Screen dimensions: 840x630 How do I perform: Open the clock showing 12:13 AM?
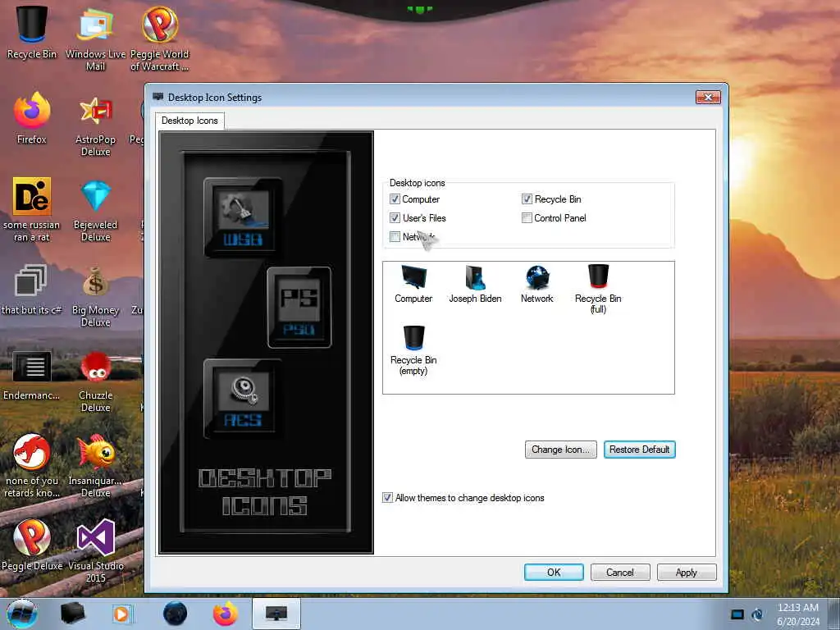(798, 614)
